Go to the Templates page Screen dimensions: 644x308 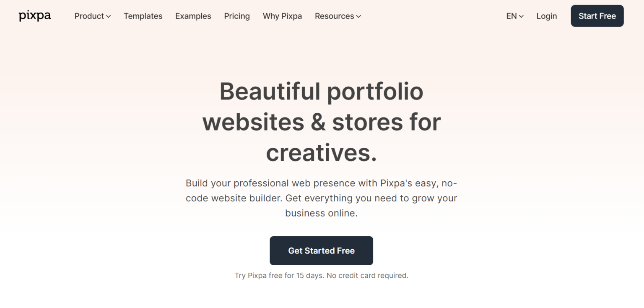(x=143, y=16)
